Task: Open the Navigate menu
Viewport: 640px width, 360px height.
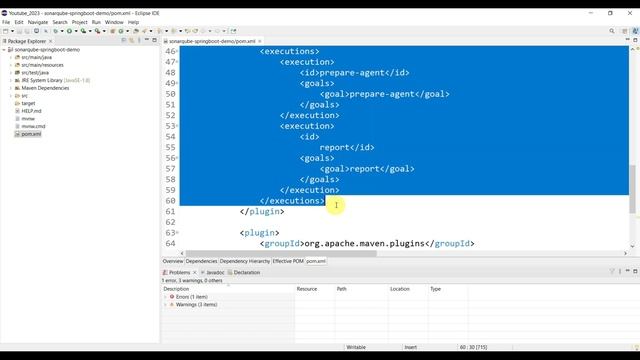Action: pos(38,22)
